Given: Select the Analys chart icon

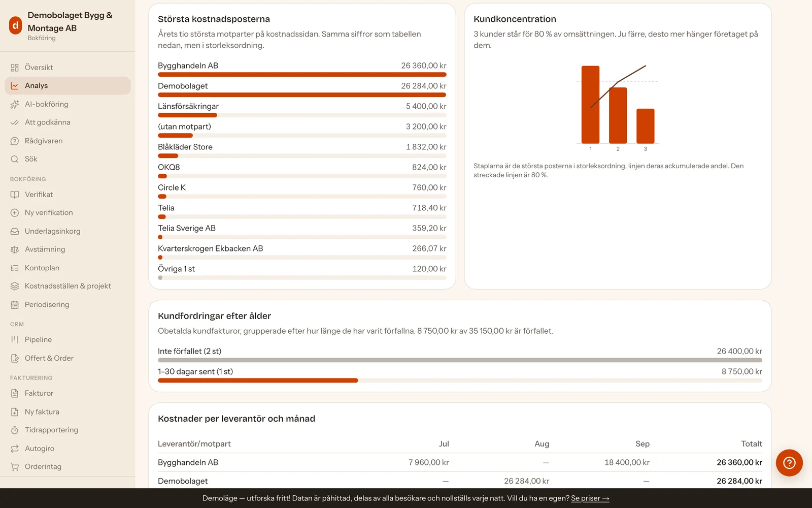Looking at the screenshot, I should click(x=15, y=86).
